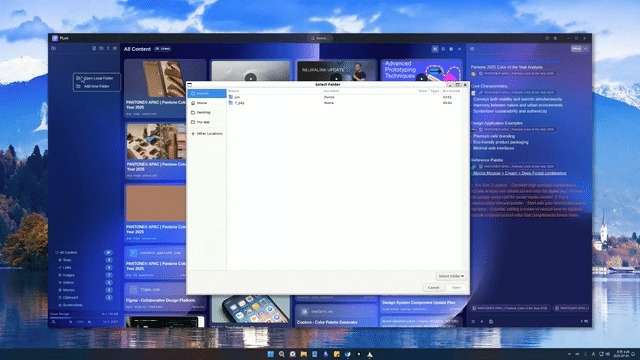Open File Explorer from taskbar
The width and height of the screenshot is (640, 360).
304,354
